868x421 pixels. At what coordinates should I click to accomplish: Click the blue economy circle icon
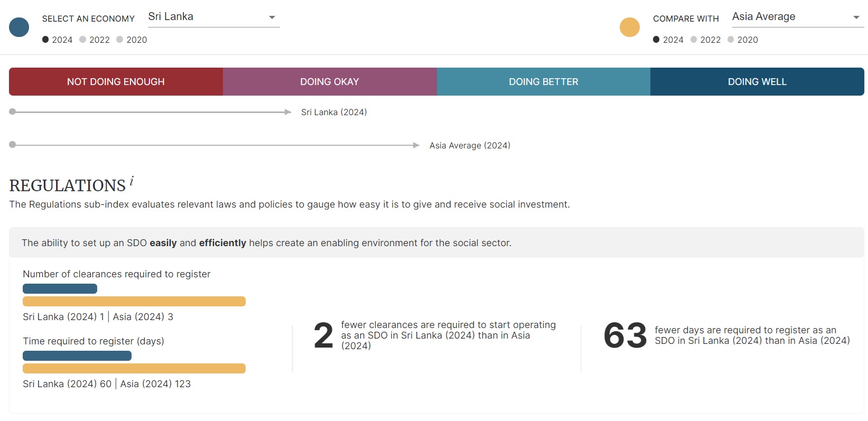coord(19,27)
